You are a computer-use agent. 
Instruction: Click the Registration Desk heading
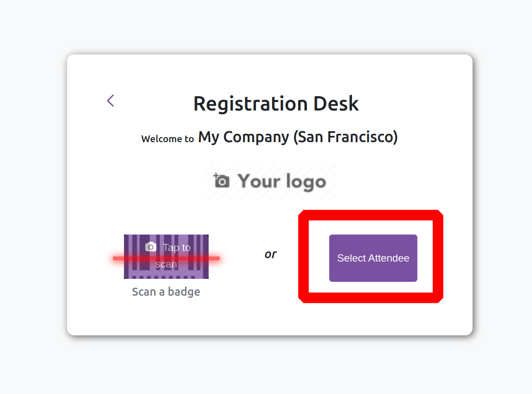pos(276,104)
